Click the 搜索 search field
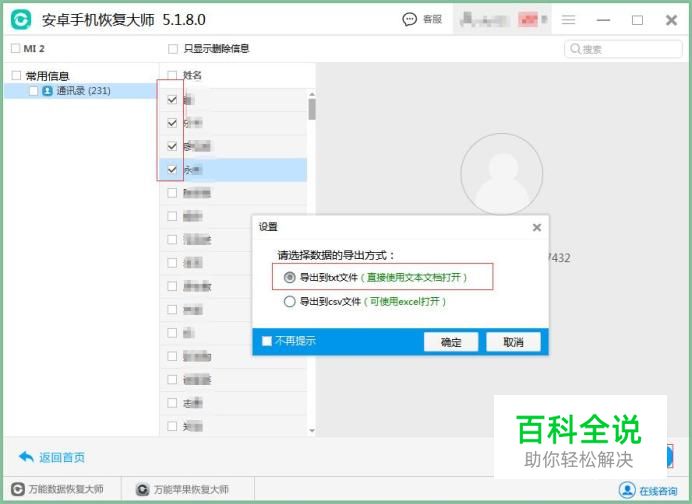Image resolution: width=692 pixels, height=504 pixels. (623, 49)
